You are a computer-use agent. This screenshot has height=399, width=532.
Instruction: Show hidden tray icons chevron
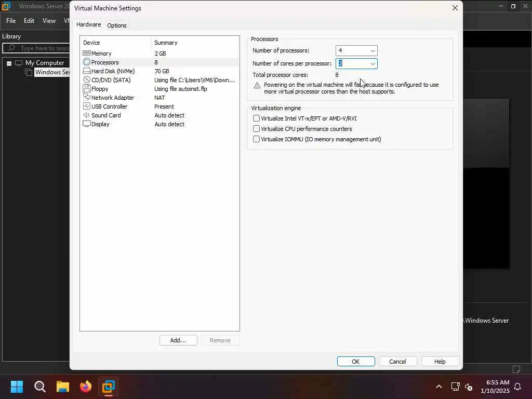pos(438,387)
